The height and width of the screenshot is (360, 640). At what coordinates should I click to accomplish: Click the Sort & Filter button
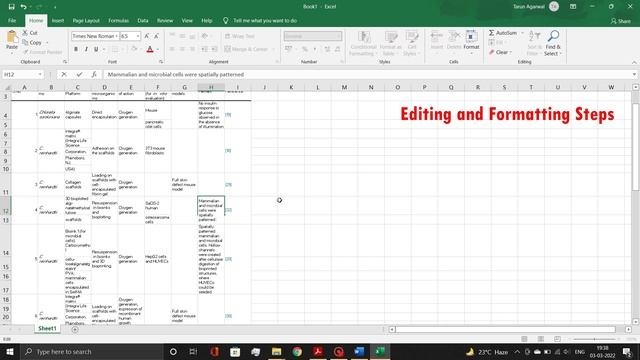pyautogui.click(x=534, y=43)
